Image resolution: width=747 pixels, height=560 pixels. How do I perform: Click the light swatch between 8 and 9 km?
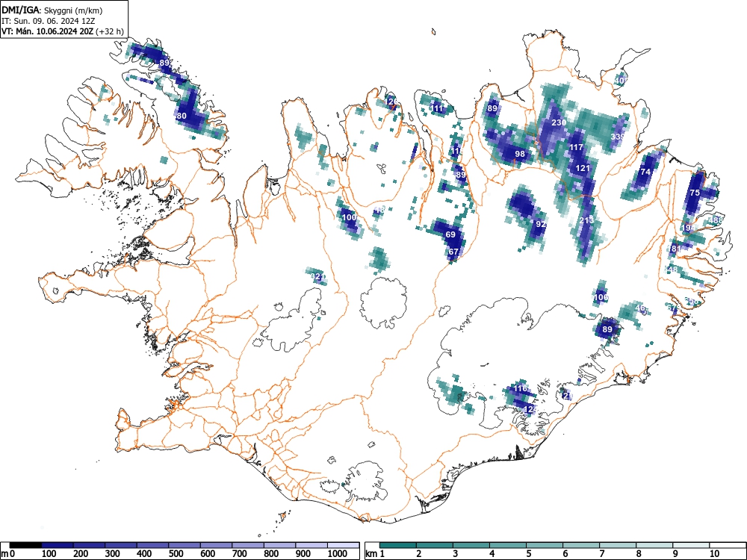click(x=654, y=545)
